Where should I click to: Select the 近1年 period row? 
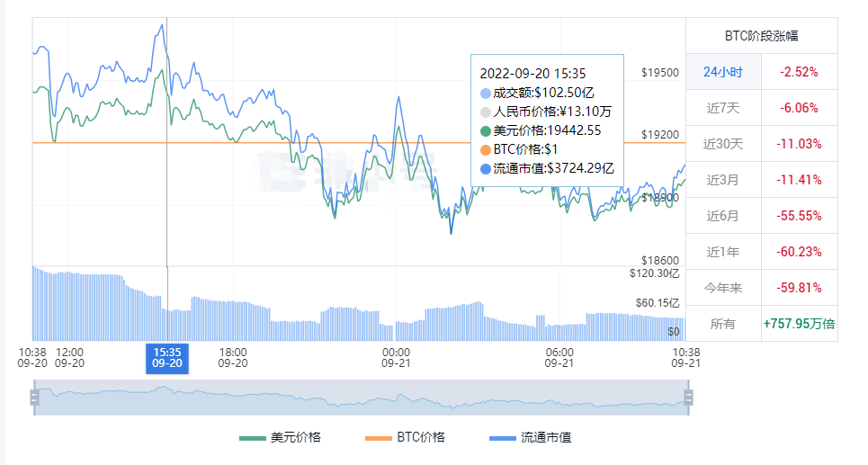click(x=723, y=252)
